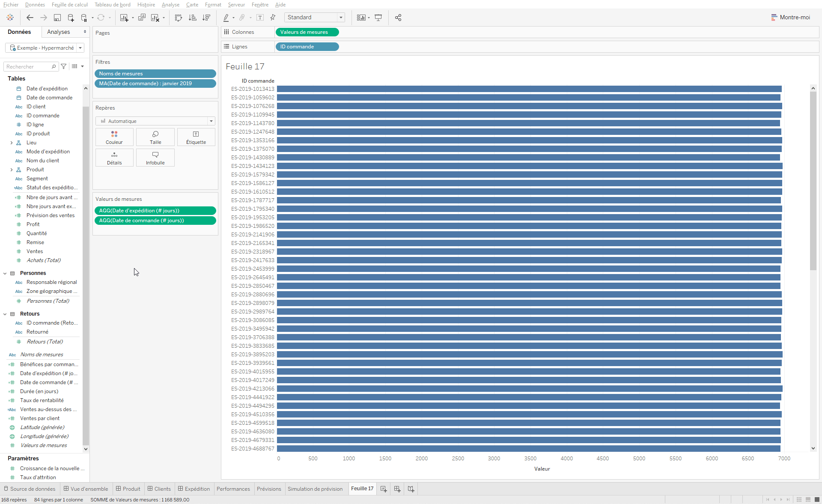Expand the Produit hierarchy
Image resolution: width=822 pixels, height=504 pixels.
pos(12,170)
